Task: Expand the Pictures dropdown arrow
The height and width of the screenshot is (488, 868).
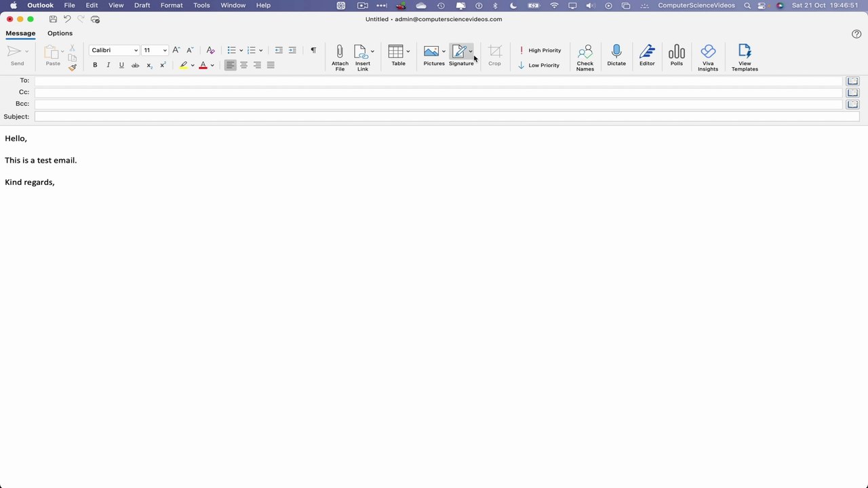Action: 443,52
